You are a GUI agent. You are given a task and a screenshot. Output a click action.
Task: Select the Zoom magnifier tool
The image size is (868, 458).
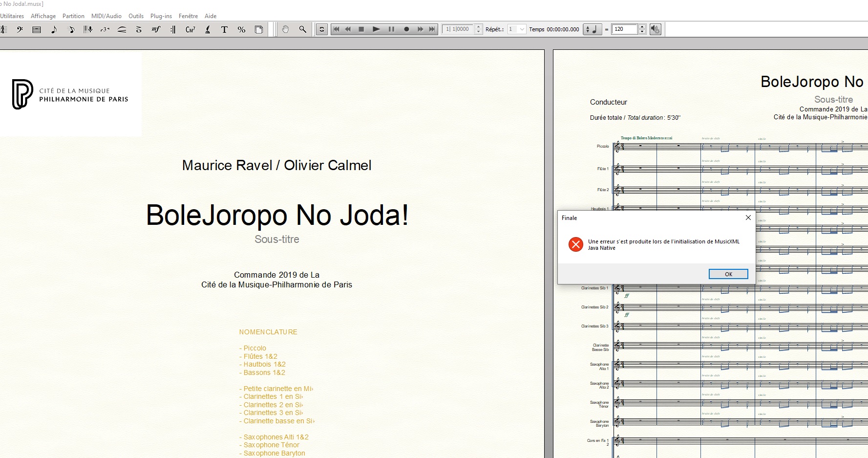coord(303,29)
